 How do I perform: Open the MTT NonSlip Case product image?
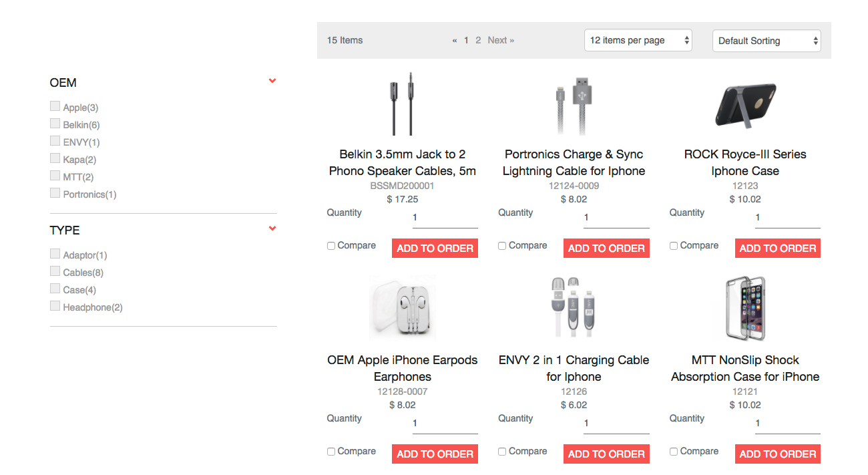(x=744, y=309)
